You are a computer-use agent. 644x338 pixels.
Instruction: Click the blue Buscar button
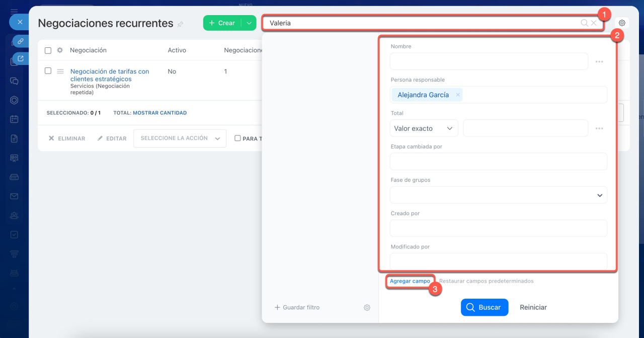click(484, 307)
